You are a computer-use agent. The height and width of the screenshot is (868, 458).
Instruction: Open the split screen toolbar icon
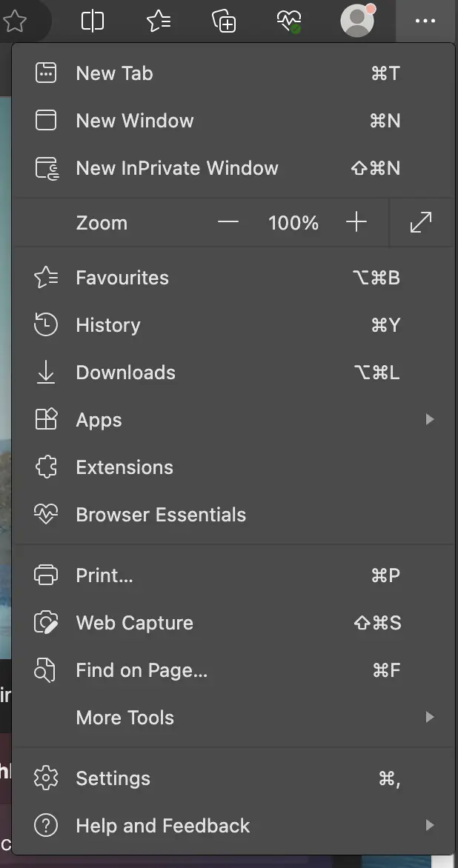click(x=92, y=21)
